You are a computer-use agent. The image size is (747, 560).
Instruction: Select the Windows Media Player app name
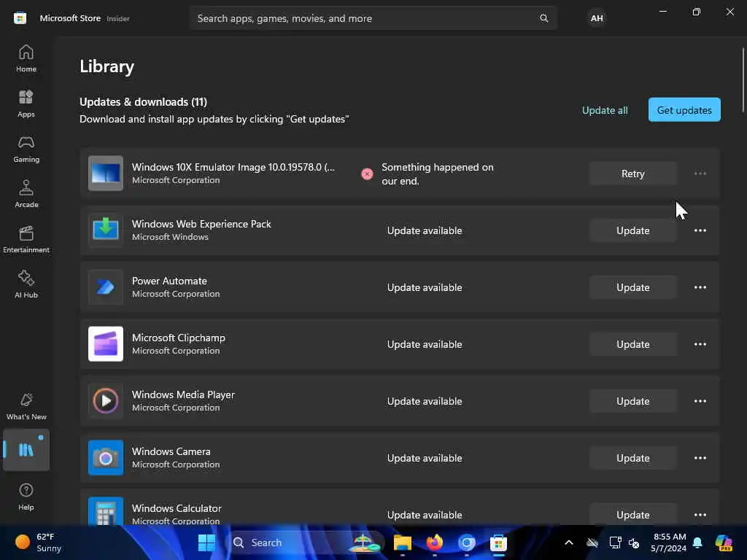click(x=183, y=394)
